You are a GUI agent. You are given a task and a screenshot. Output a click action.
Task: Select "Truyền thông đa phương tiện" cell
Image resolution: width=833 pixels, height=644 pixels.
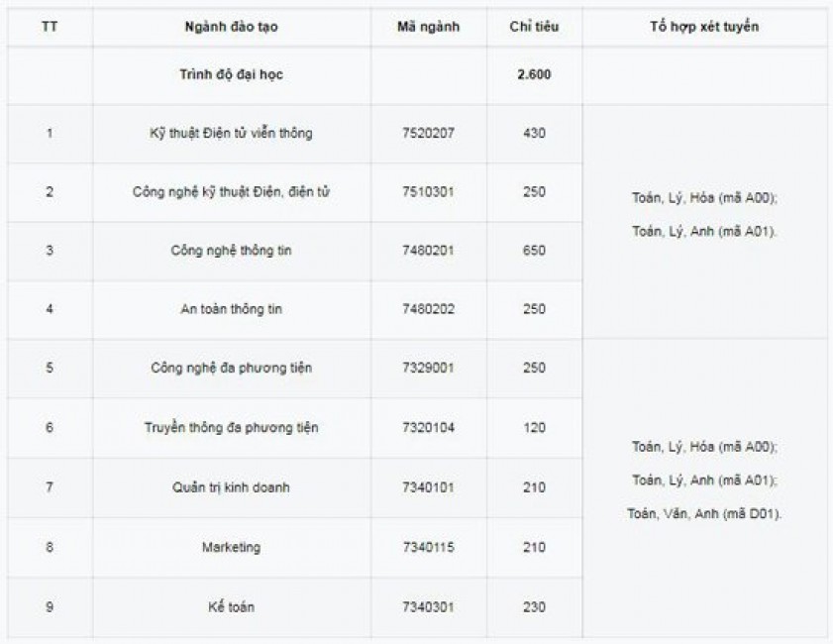[x=231, y=428]
